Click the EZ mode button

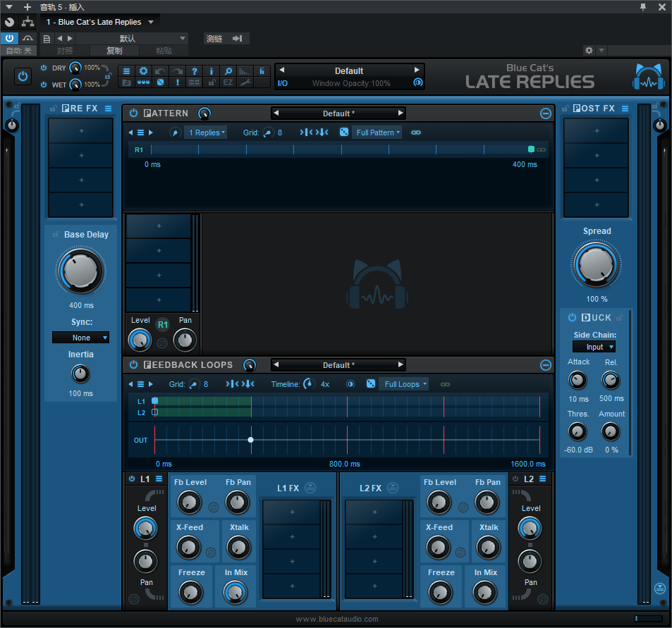click(228, 82)
